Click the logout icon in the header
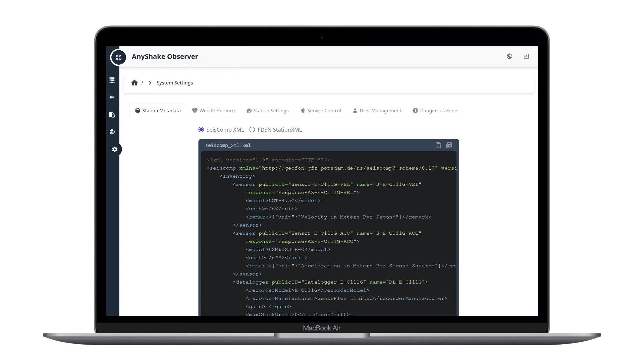The width and height of the screenshot is (644, 362). coord(526,56)
